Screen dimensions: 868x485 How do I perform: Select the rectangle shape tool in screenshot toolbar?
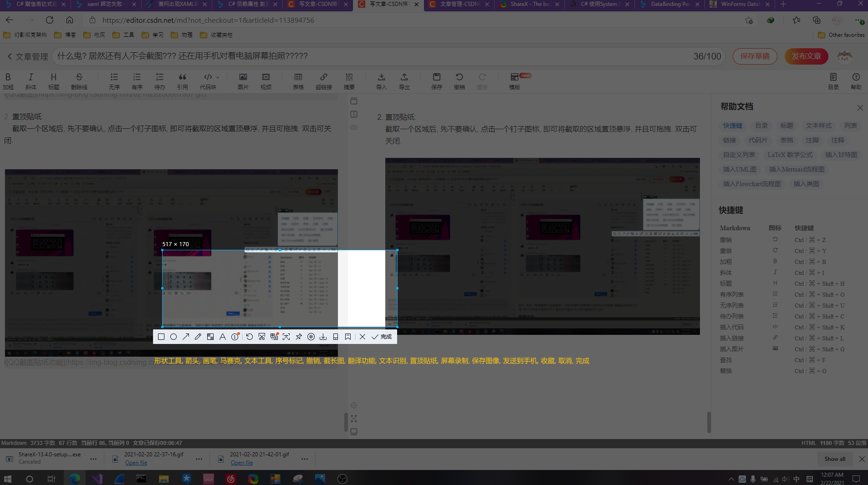pos(161,337)
